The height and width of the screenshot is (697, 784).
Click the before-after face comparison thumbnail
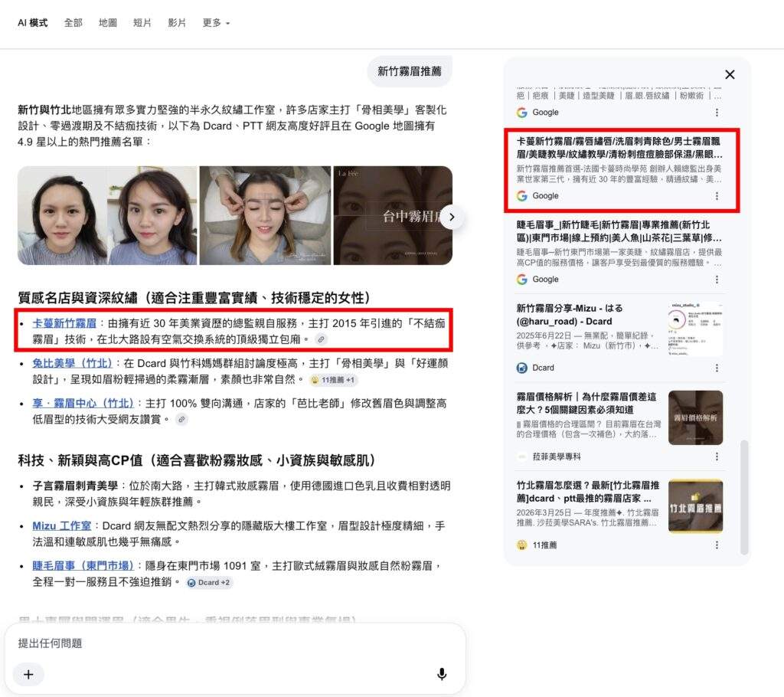click(x=107, y=216)
